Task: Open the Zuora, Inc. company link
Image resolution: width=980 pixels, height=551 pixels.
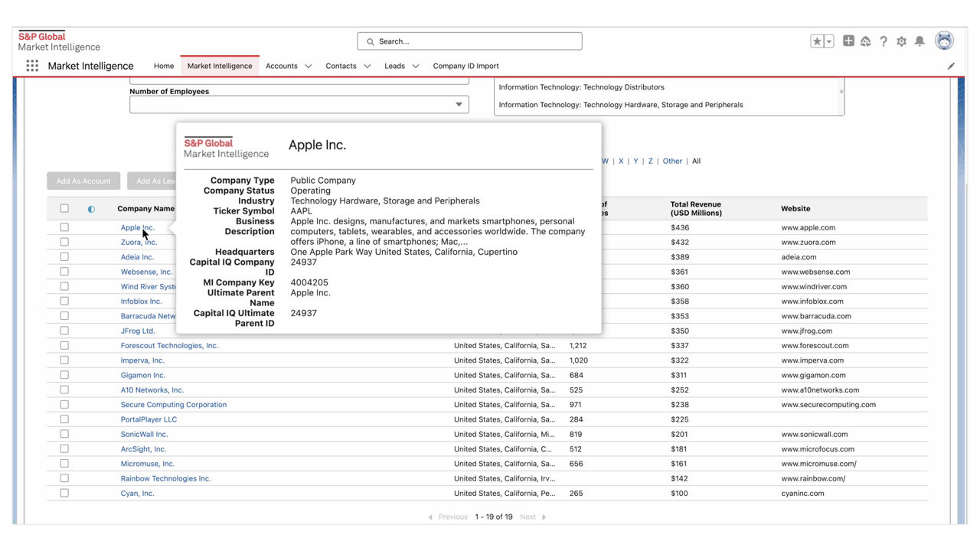Action: click(139, 242)
